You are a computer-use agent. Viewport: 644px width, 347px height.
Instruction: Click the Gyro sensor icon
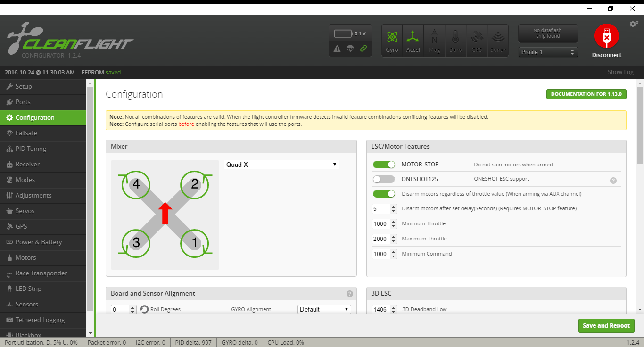point(392,41)
